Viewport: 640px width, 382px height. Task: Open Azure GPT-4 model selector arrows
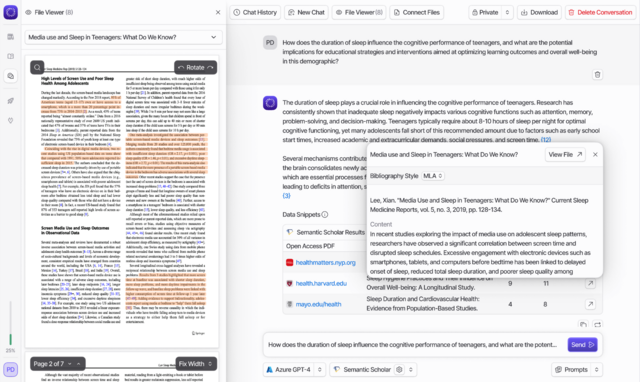coord(320,369)
